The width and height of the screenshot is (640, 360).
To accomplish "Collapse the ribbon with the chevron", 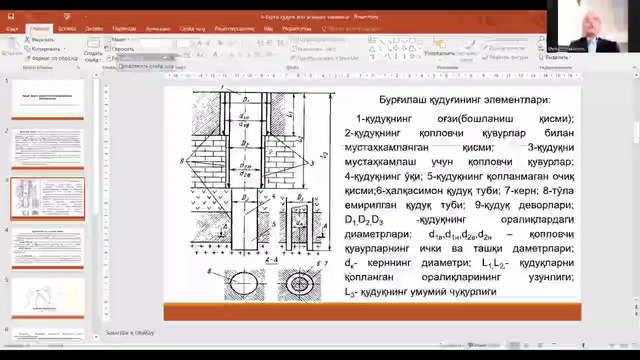I will pos(634,67).
